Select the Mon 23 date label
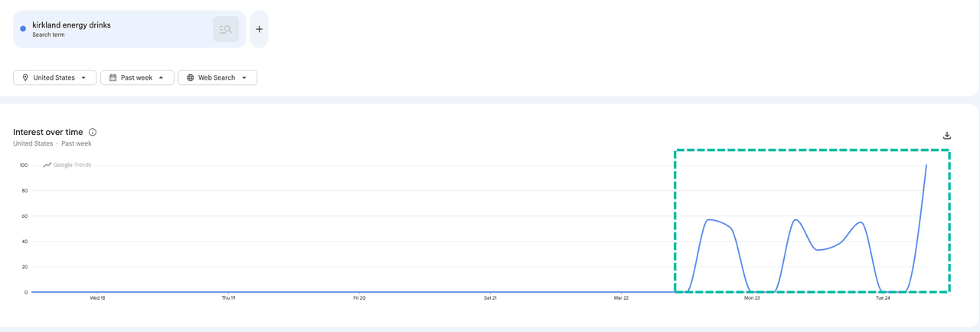The image size is (980, 332). tap(752, 297)
